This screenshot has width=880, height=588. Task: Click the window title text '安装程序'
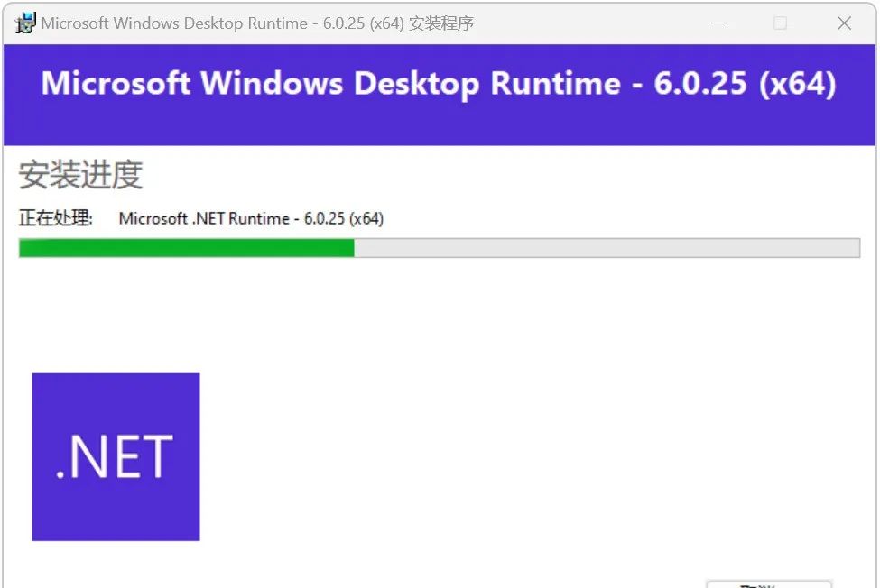(x=441, y=23)
